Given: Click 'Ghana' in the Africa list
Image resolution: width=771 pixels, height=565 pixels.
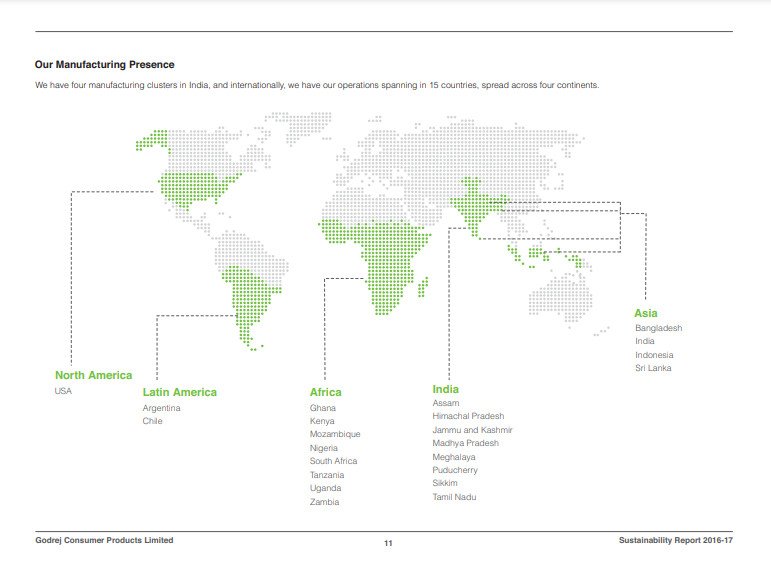Looking at the screenshot, I should (323, 408).
